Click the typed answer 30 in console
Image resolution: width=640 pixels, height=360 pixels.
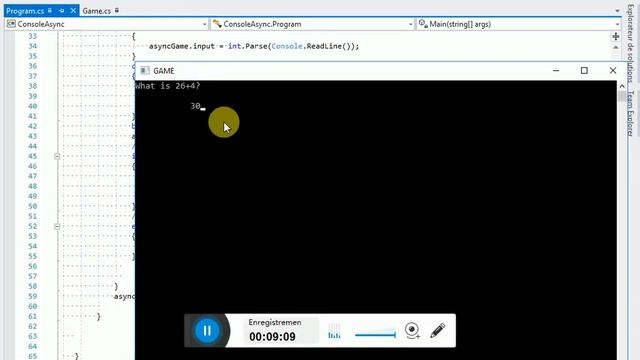(195, 106)
